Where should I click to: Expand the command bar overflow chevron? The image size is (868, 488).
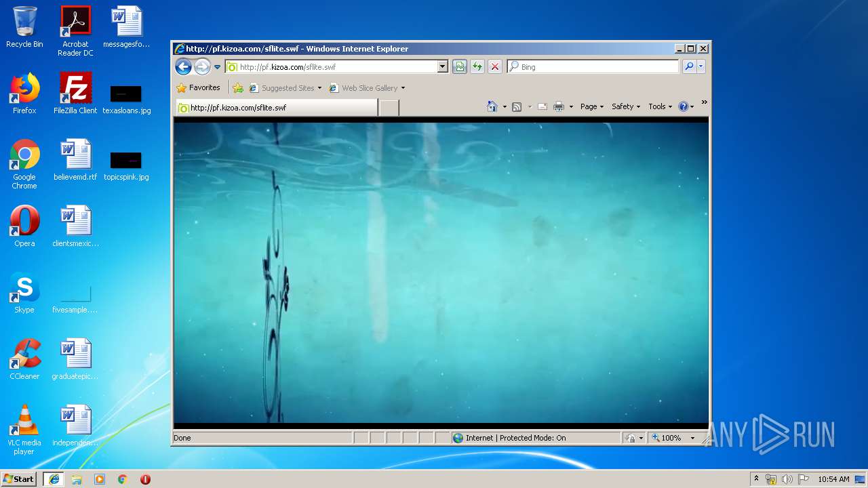tap(704, 102)
